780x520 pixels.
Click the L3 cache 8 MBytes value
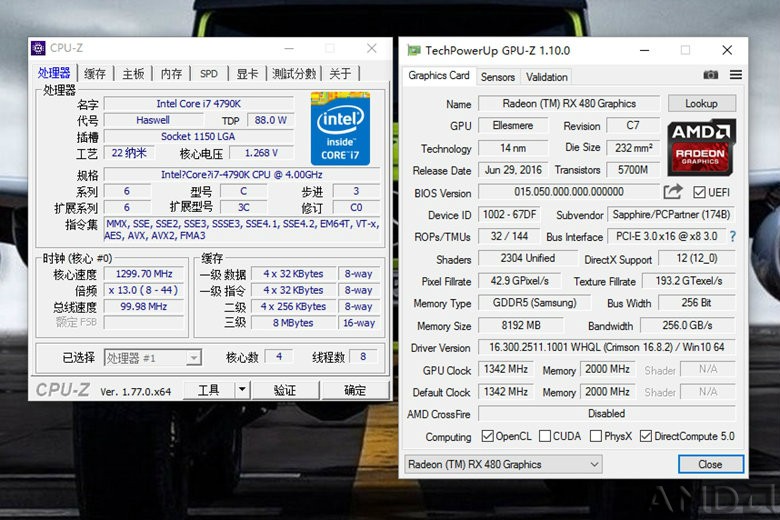293,323
